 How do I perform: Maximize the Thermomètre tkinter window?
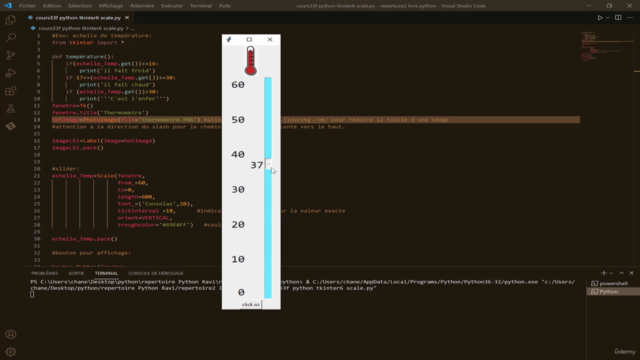pos(249,40)
